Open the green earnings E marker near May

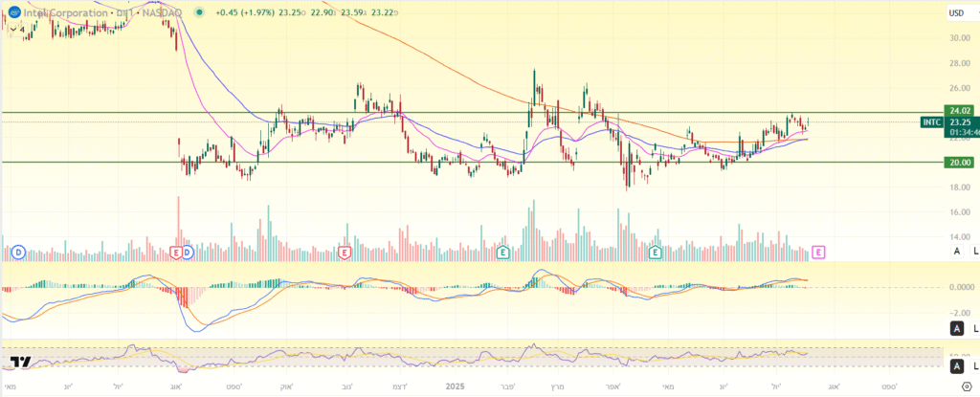coord(655,253)
